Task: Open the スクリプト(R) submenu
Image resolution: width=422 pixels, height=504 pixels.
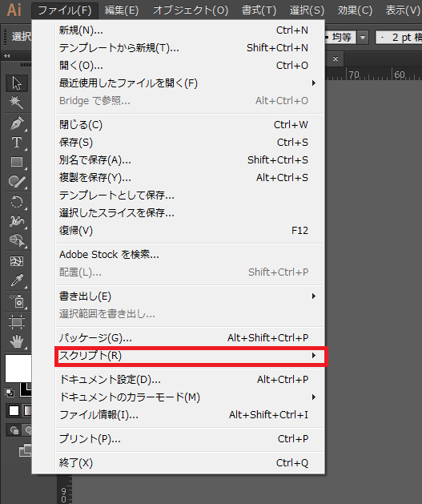Action: click(191, 356)
